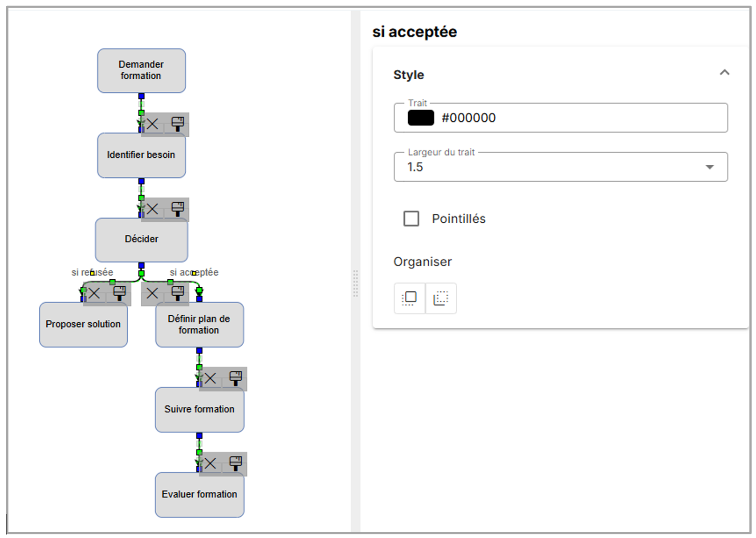Click bring to front Organiser icon
Viewport: 756px width, 538px height.
pyautogui.click(x=409, y=298)
